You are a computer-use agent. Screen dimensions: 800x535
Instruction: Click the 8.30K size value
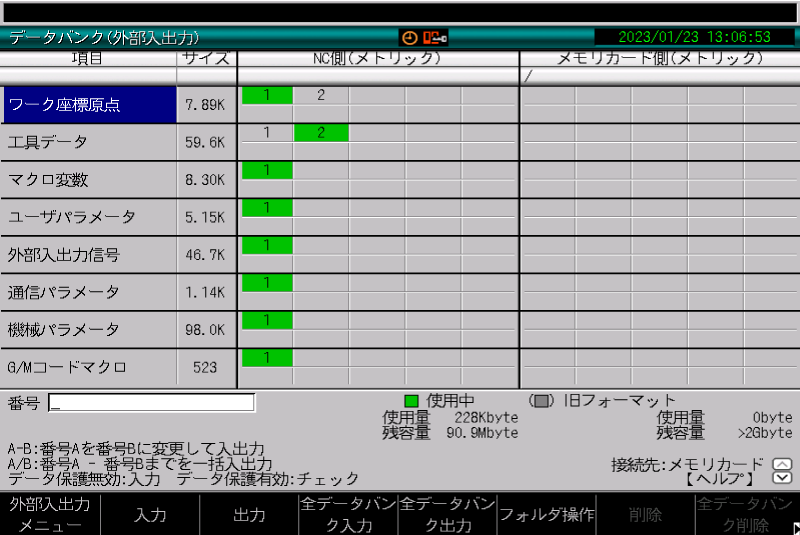(x=205, y=180)
